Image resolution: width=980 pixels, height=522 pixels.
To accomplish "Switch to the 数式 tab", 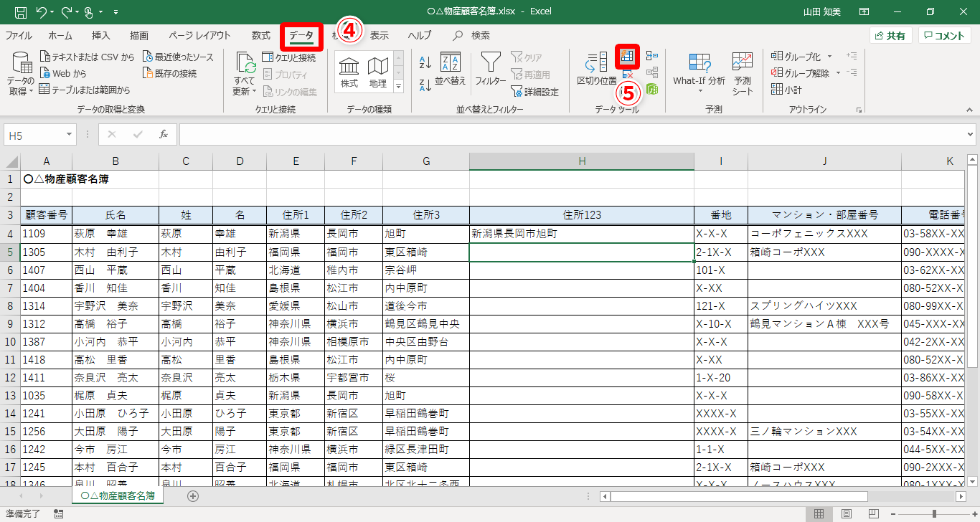I will coord(261,35).
